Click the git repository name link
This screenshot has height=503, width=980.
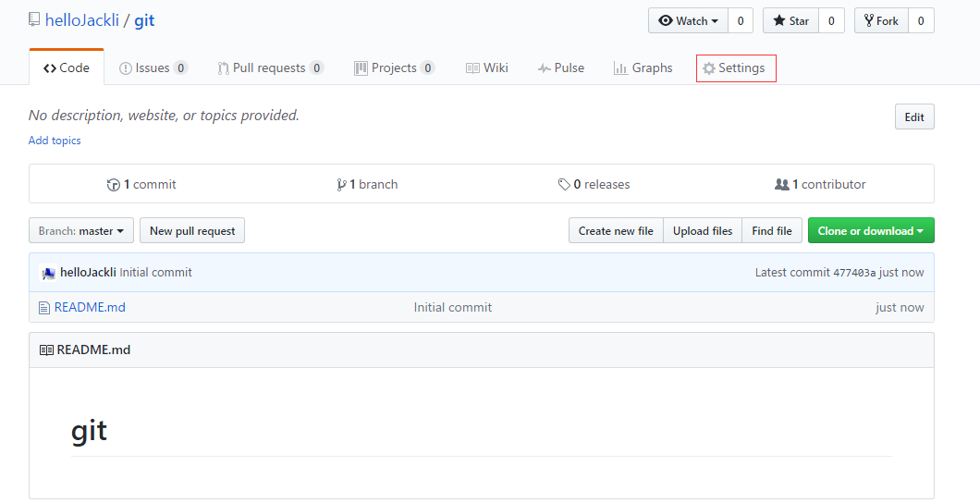point(144,20)
